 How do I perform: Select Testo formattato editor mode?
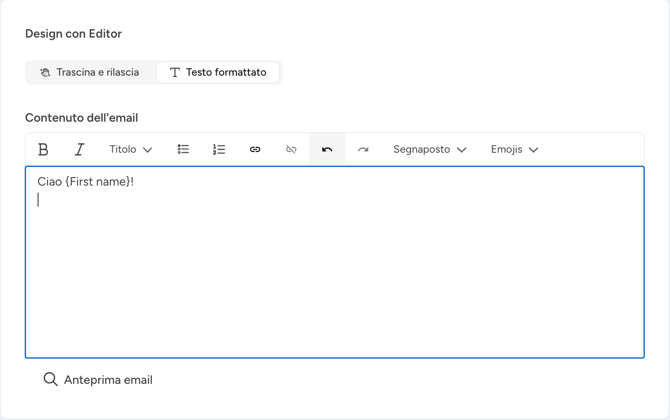[x=218, y=72]
